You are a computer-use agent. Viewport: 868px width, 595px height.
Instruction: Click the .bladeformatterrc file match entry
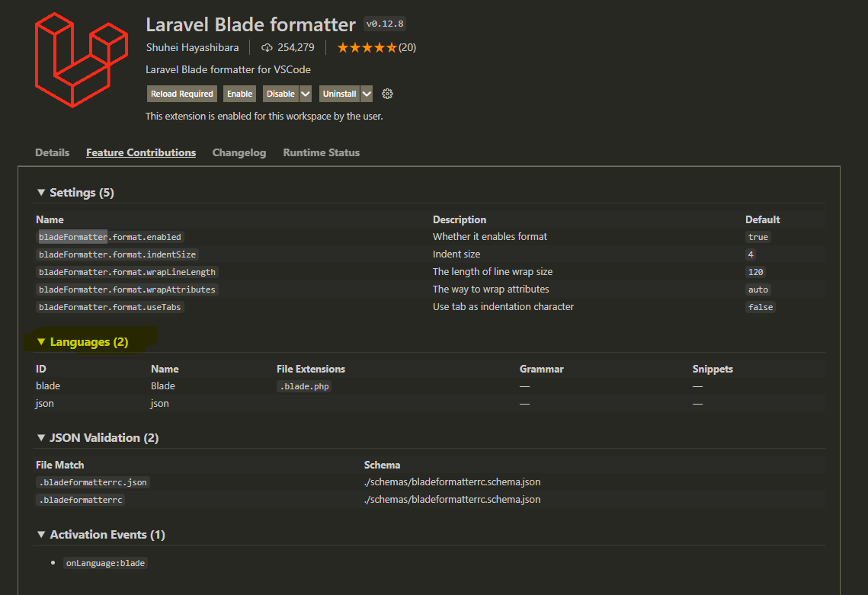pyautogui.click(x=81, y=500)
